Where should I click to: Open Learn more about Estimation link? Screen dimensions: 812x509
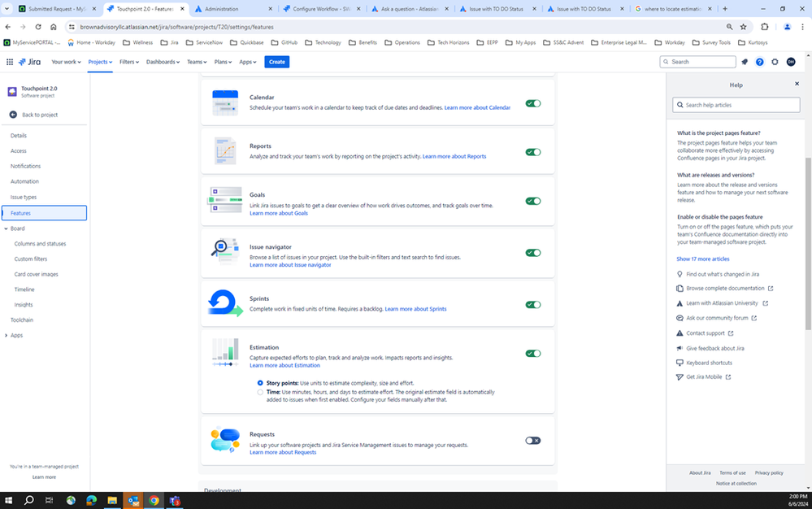284,366
